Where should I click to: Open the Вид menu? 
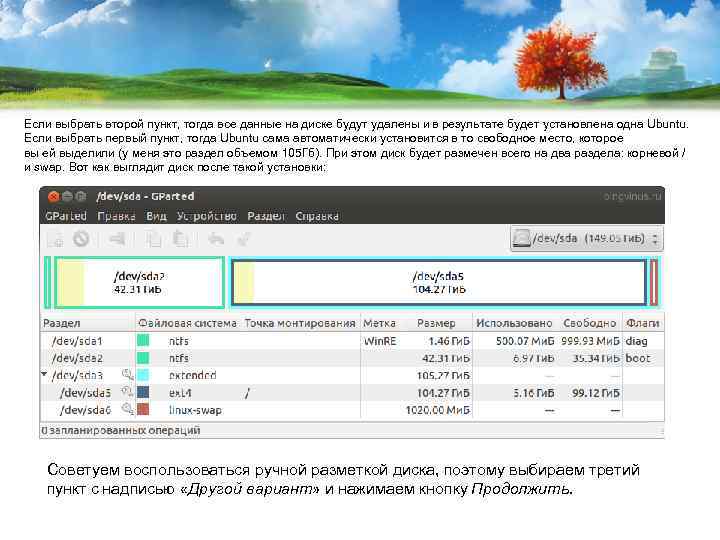pyautogui.click(x=156, y=216)
